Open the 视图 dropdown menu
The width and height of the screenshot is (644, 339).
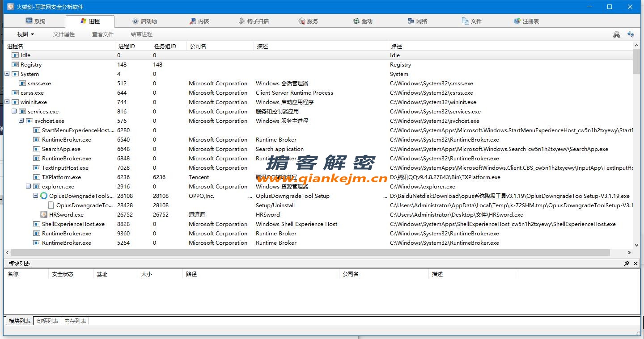click(x=25, y=34)
